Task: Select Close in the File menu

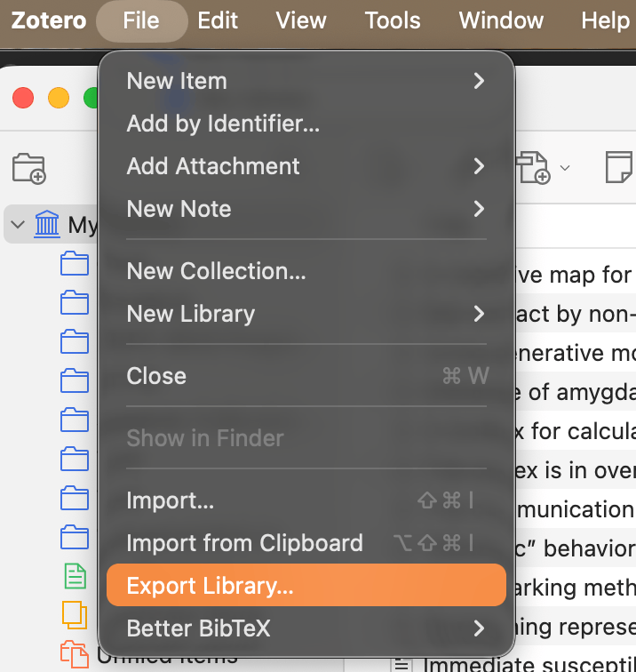Action: coord(306,376)
